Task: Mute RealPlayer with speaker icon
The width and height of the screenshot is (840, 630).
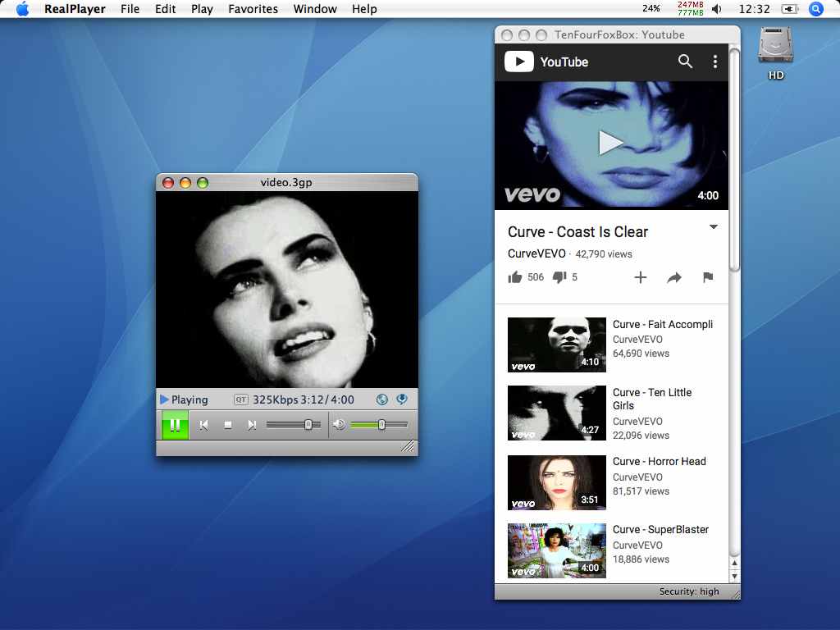Action: (339, 425)
